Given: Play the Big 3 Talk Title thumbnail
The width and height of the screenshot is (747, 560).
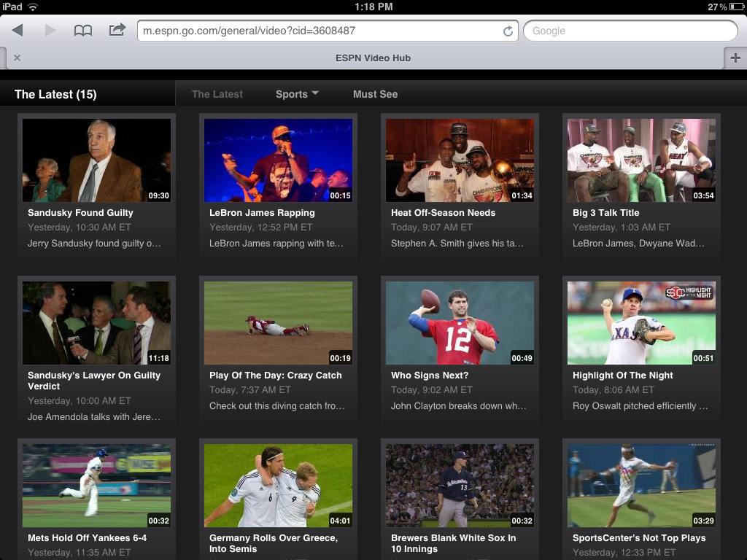Looking at the screenshot, I should click(x=641, y=160).
